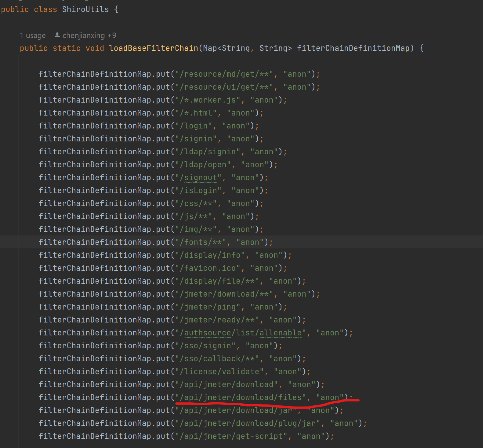Click the "/login" path string

(x=194, y=126)
